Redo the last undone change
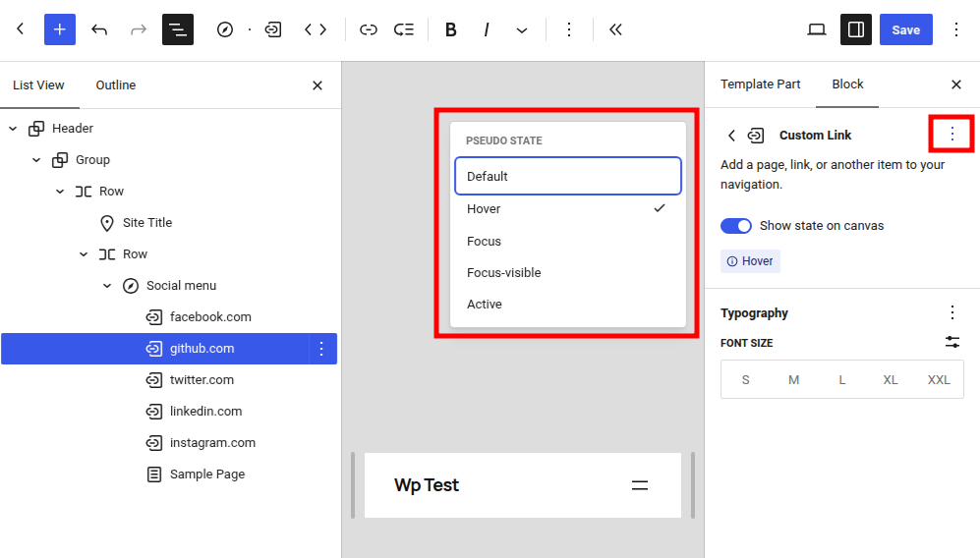This screenshot has height=558, width=980. pos(139,29)
